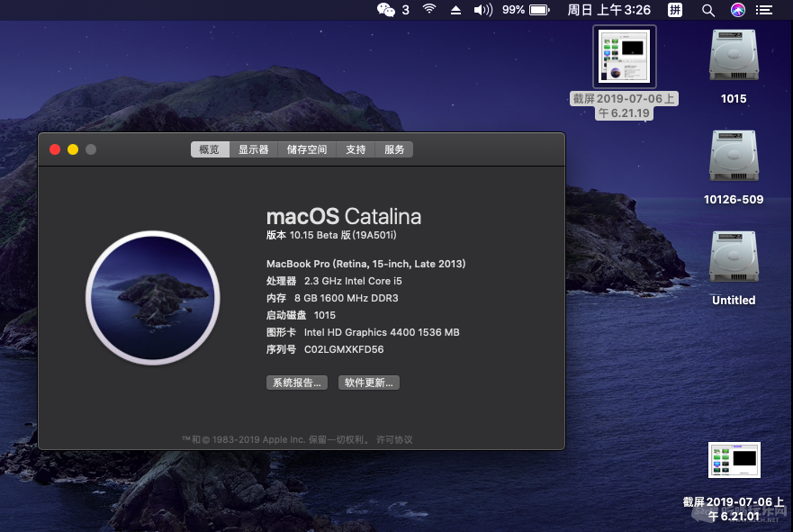Screen dimensions: 793x532
Task: Open the 许可协议 link
Action: click(394, 439)
